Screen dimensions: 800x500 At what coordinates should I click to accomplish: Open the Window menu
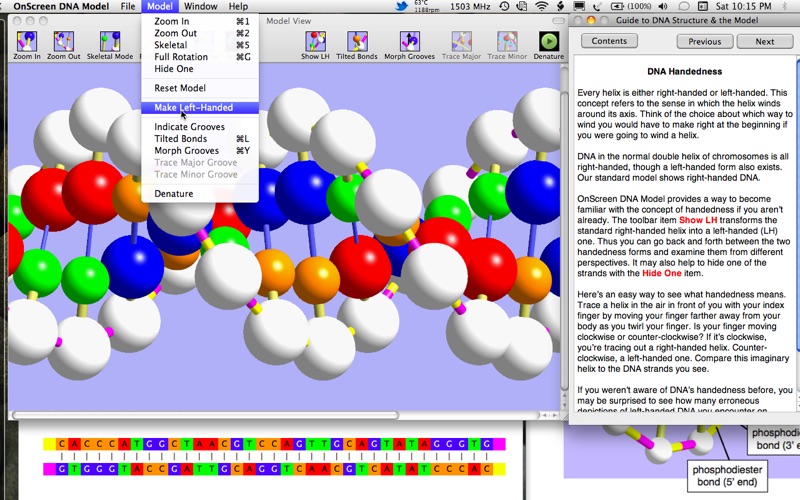point(201,6)
